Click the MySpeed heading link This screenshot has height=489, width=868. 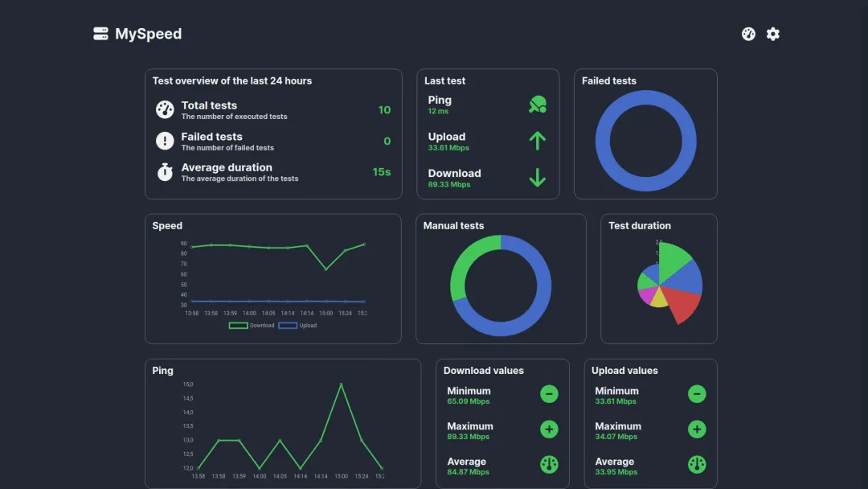pos(149,34)
